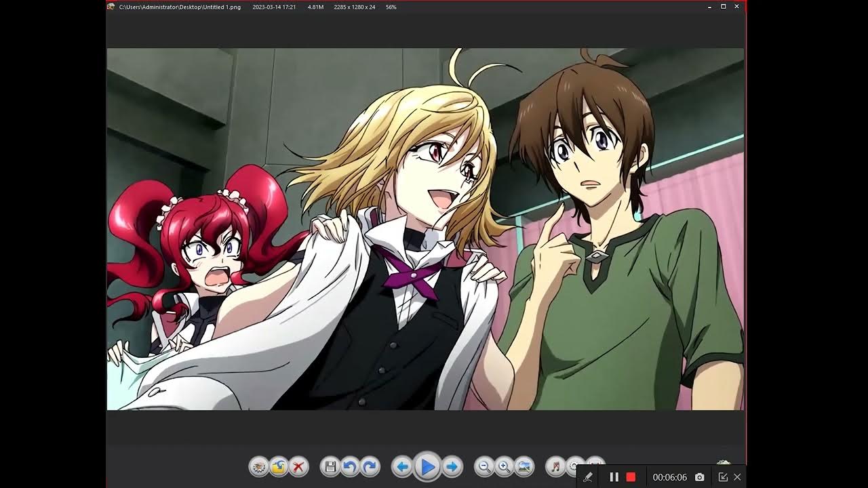This screenshot has width=868, height=488.
Task: Open the image viewer catalog gear icon
Action: pos(259,466)
